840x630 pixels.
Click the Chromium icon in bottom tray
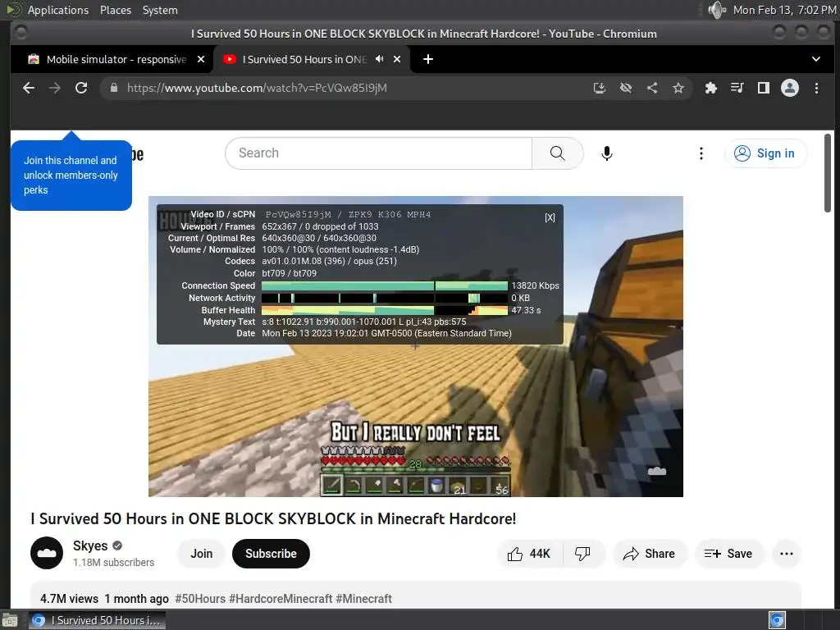[x=777, y=620]
